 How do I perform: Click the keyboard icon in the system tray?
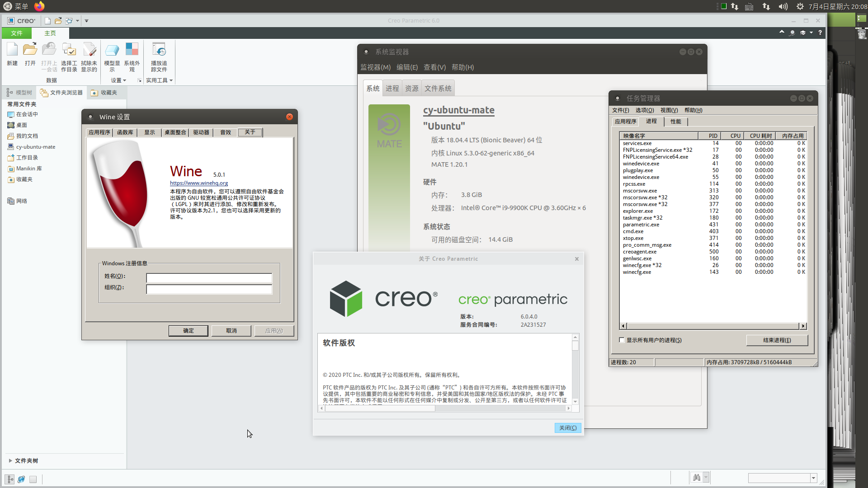749,7
